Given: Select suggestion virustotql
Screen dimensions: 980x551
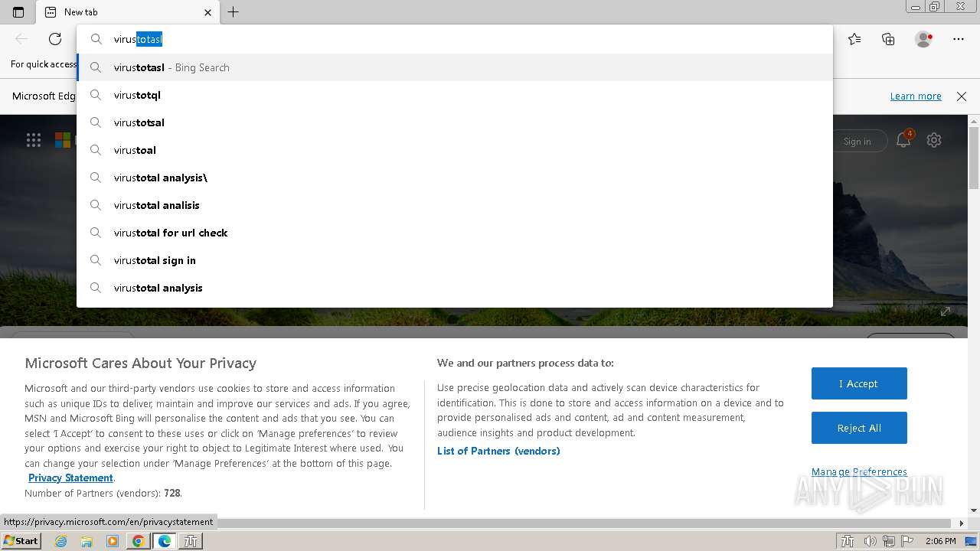Looking at the screenshot, I should [455, 95].
